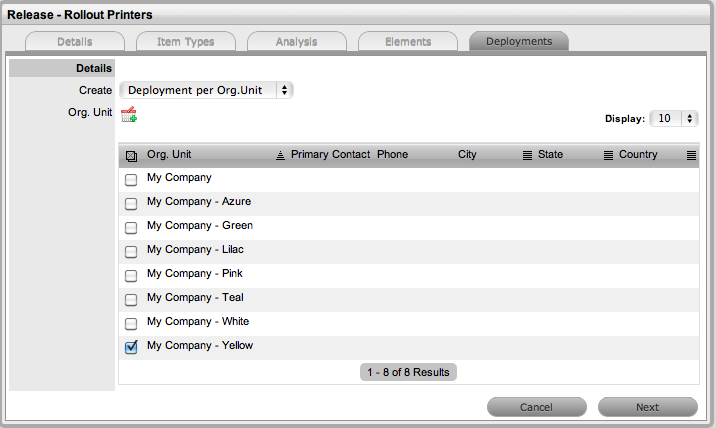Click the My Company - Lilac row name
The height and width of the screenshot is (428, 716).
[195, 250]
